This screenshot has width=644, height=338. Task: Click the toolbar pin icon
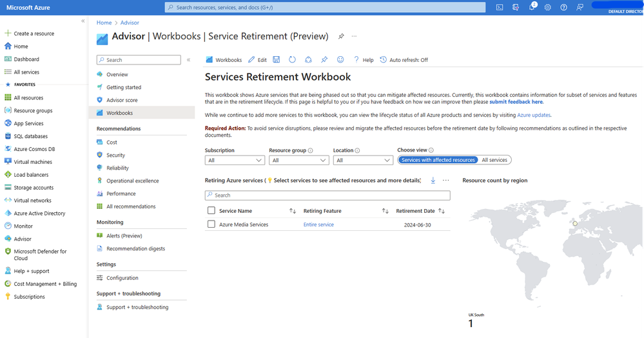pyautogui.click(x=324, y=59)
